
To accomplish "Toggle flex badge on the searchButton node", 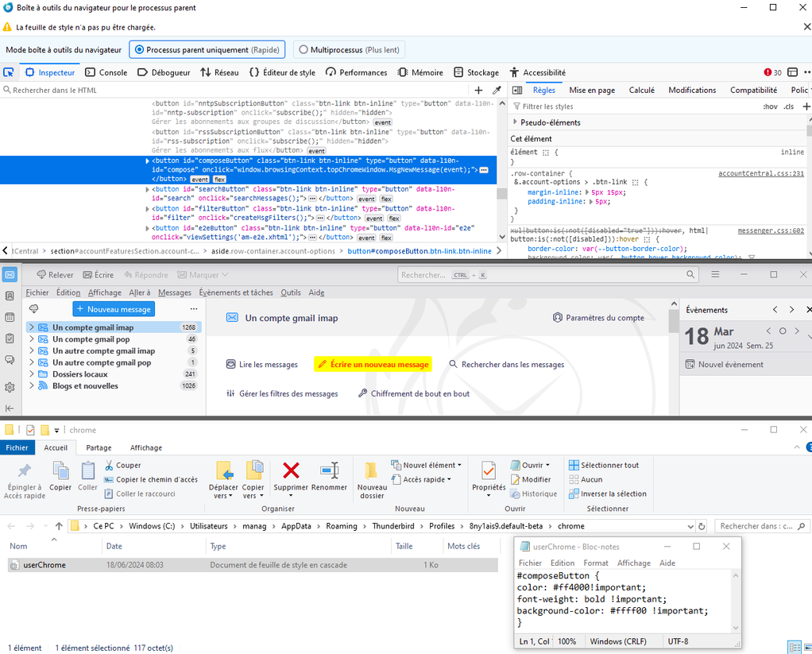I will click(x=386, y=199).
